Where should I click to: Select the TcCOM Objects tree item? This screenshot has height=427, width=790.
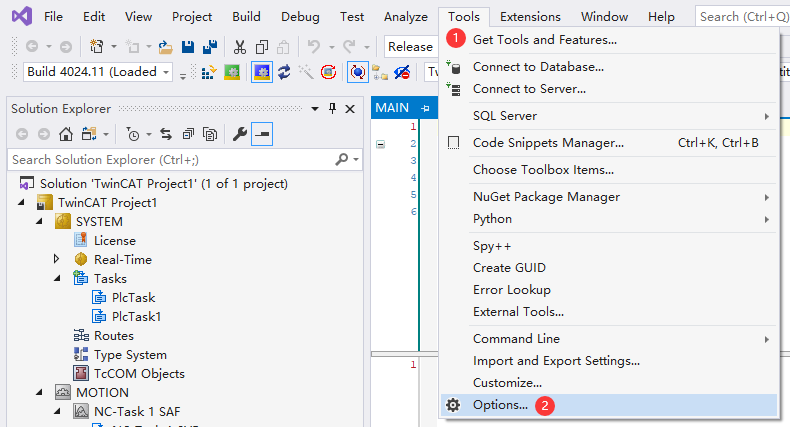(140, 374)
